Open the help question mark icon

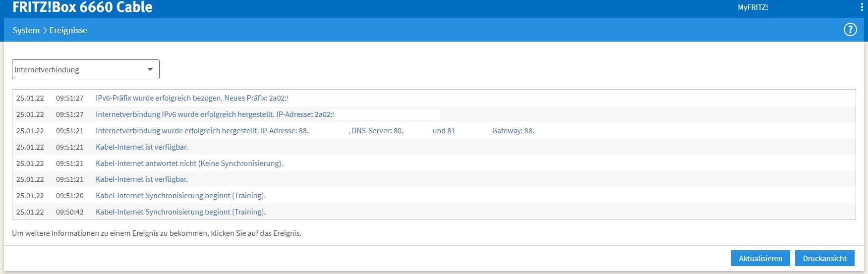850,30
